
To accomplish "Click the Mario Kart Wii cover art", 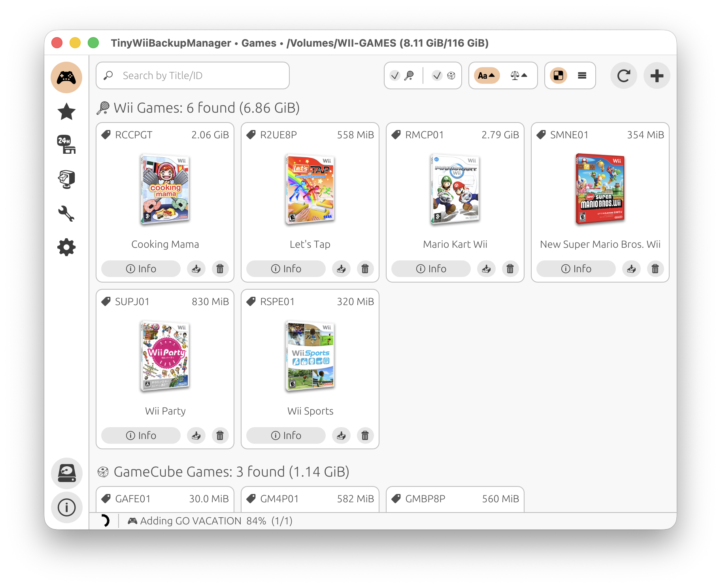I will (x=455, y=189).
